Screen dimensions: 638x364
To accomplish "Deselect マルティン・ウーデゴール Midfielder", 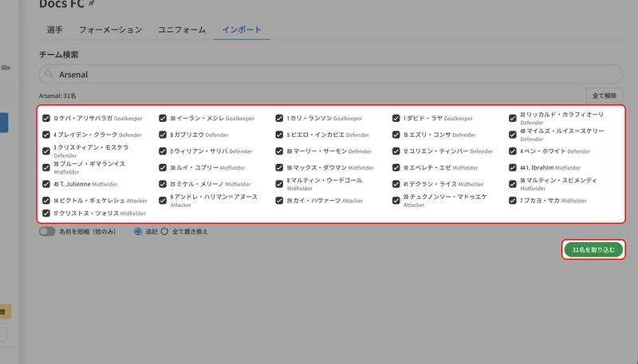I will point(279,184).
